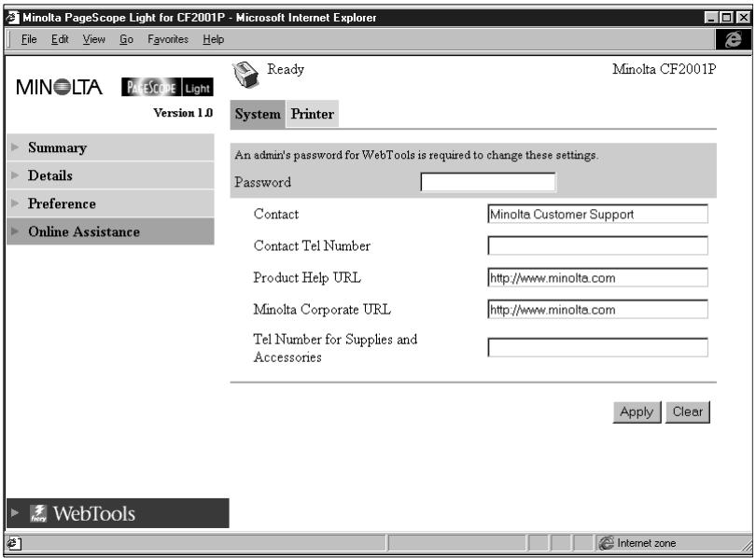
Task: Click the Contact field with Minolta Customer Support
Action: (x=598, y=214)
